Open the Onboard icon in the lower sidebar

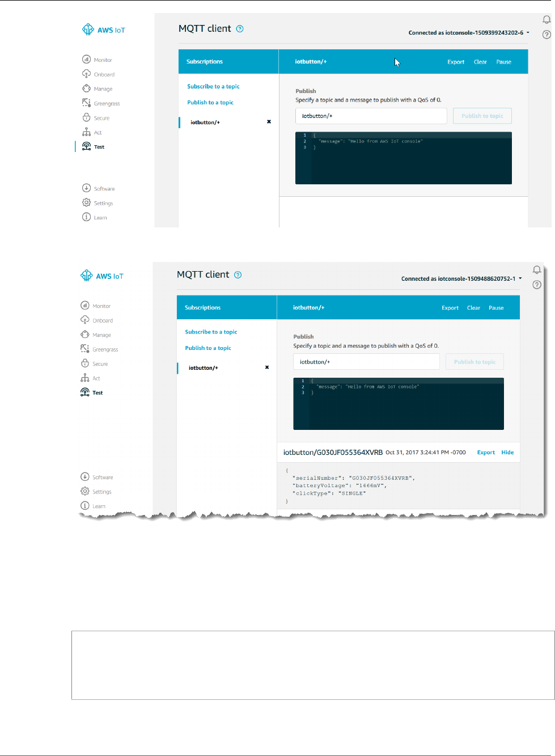[85, 320]
